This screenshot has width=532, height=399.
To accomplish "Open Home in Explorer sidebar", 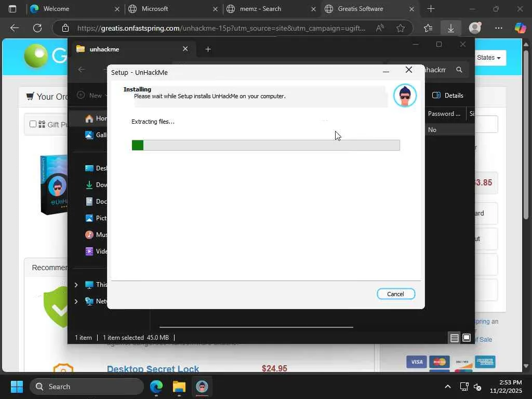I will pyautogui.click(x=96, y=118).
